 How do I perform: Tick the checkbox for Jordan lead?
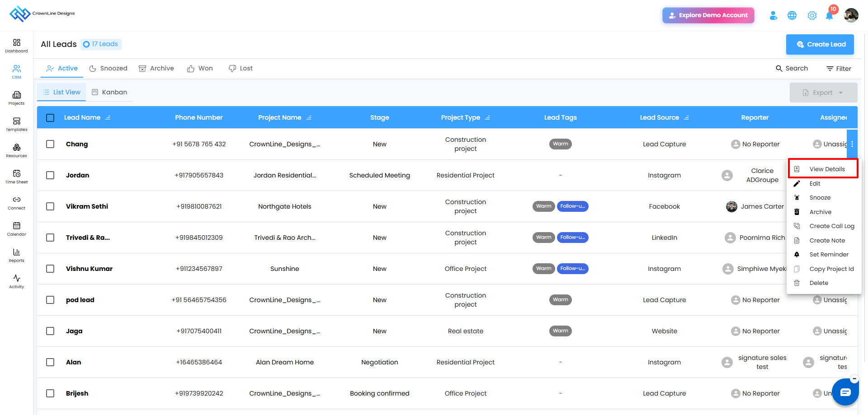pyautogui.click(x=50, y=175)
